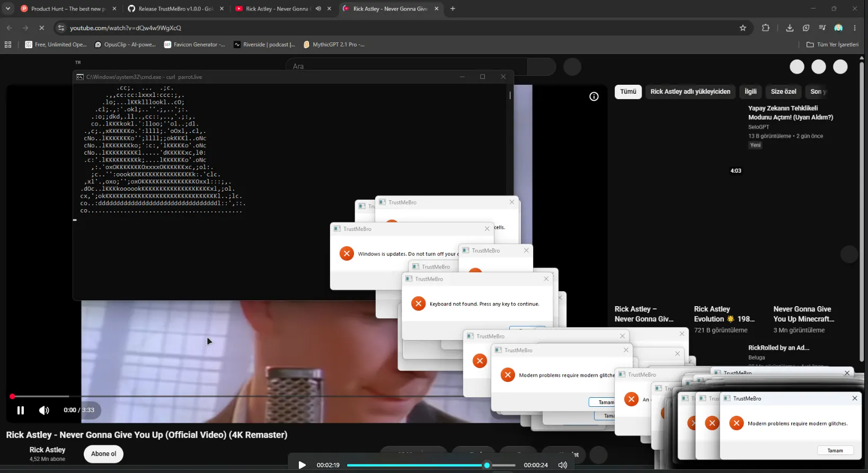
Task: Click Tamam in the middle Modern problems dialog
Action: coord(602,403)
